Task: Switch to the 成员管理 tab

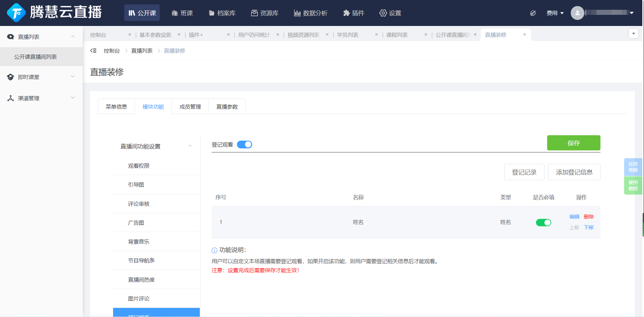Action: coord(190,107)
